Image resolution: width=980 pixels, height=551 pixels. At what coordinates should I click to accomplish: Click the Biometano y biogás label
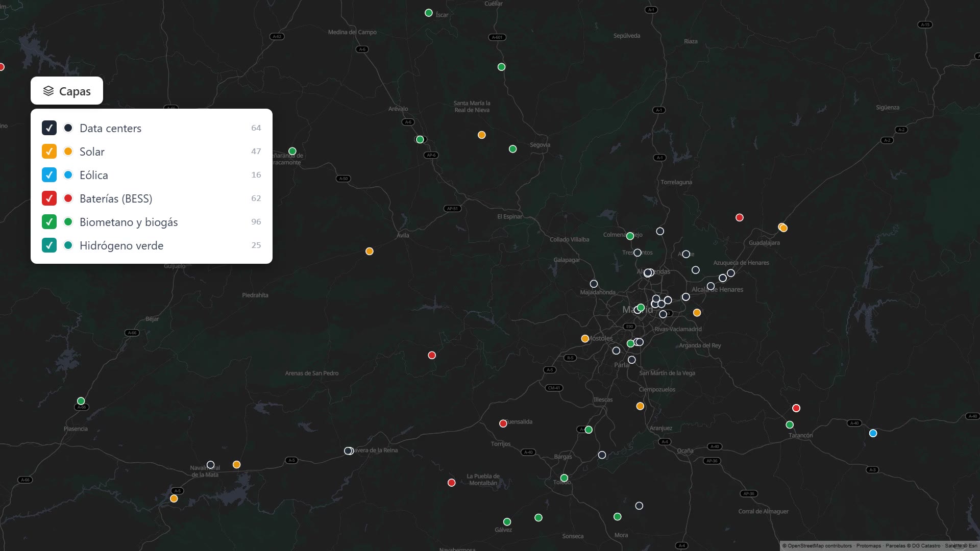click(x=129, y=222)
